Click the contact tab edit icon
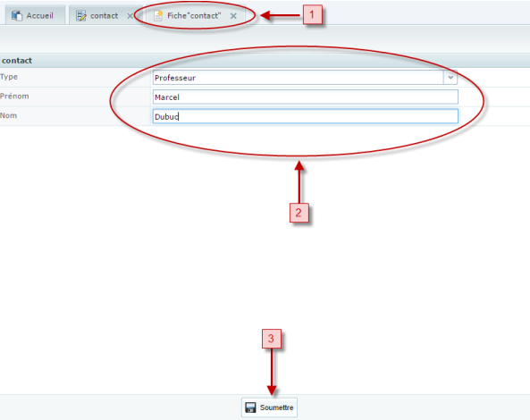The image size is (530, 420). coord(80,16)
